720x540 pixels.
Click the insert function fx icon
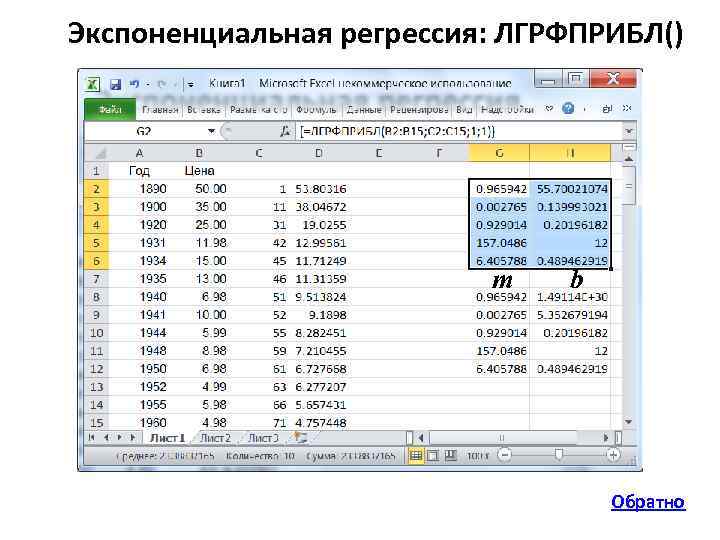coord(285,132)
